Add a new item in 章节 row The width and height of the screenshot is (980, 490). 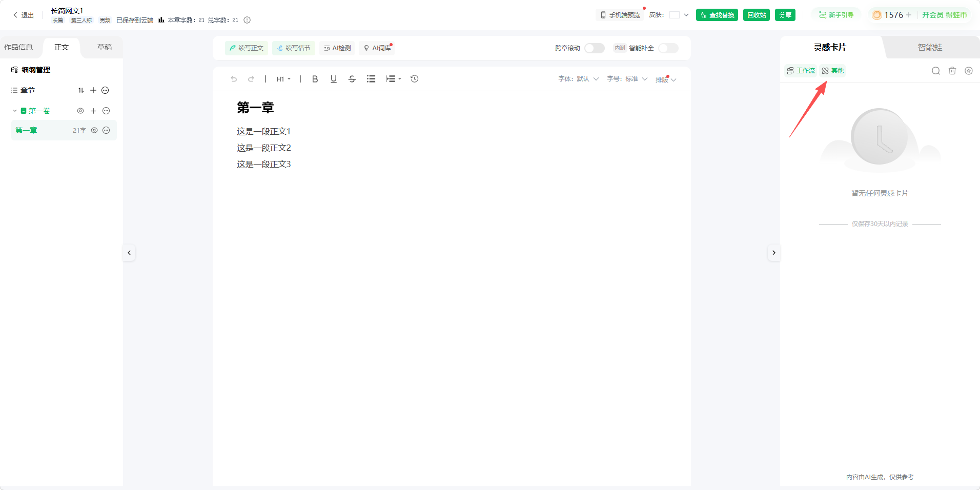tap(93, 90)
